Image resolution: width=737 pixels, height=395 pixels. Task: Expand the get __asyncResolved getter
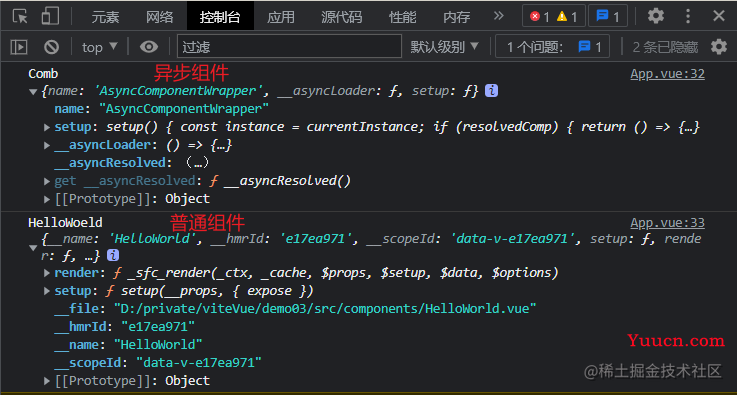coord(47,181)
